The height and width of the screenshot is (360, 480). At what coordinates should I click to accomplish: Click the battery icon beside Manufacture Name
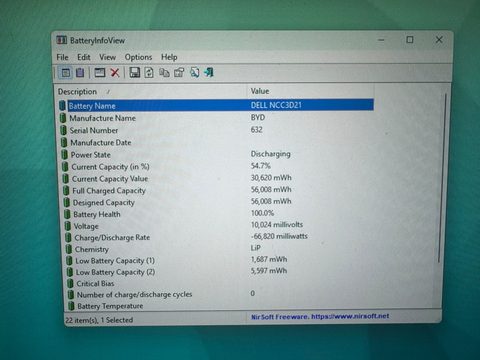[63, 118]
